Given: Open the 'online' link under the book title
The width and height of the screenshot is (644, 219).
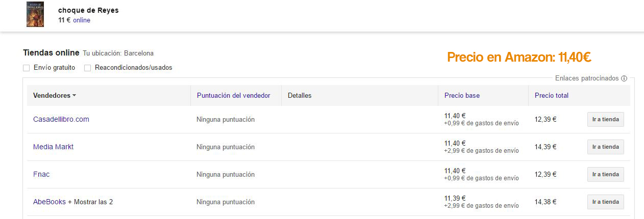Looking at the screenshot, I should point(82,20).
